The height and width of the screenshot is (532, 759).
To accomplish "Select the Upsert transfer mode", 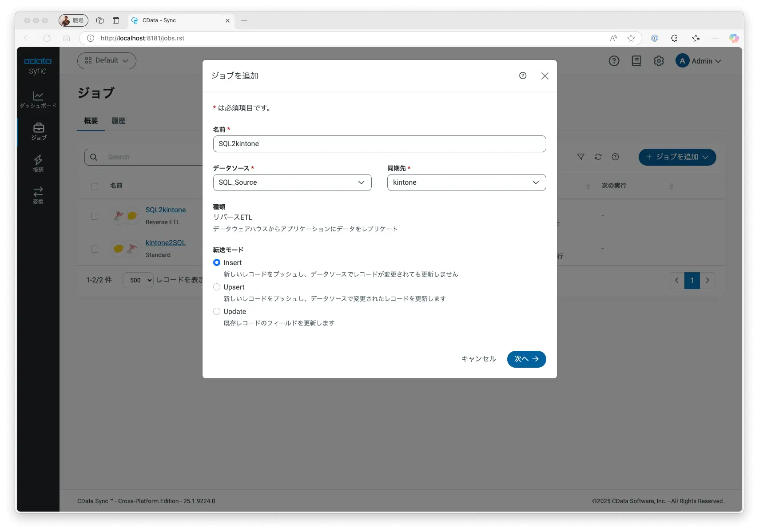I will coord(217,287).
